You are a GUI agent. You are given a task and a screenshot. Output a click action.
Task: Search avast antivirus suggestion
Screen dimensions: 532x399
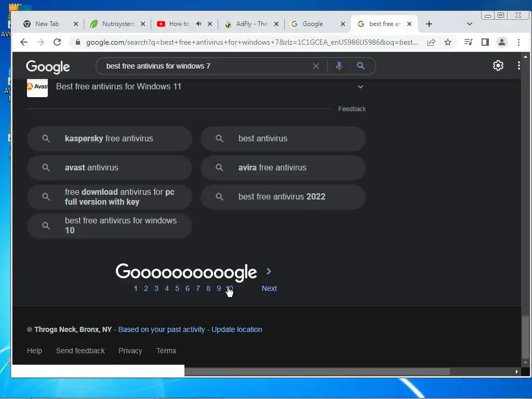[109, 168]
